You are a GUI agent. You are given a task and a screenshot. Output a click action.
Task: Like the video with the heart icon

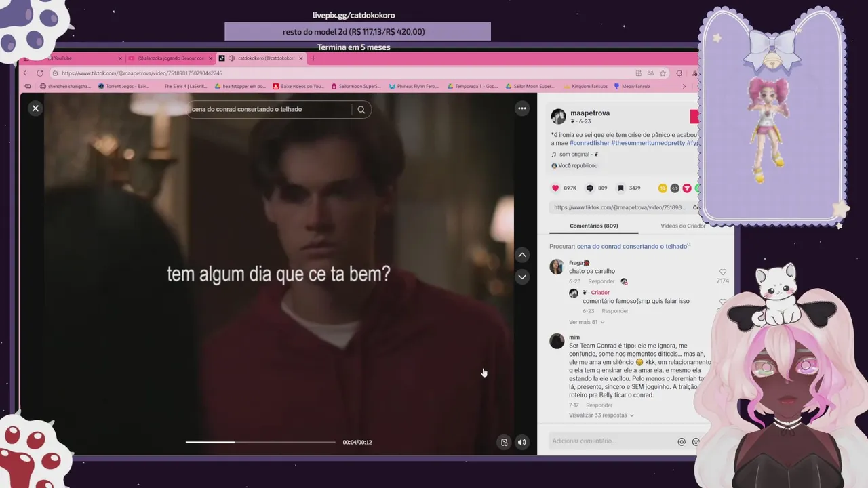click(x=555, y=188)
